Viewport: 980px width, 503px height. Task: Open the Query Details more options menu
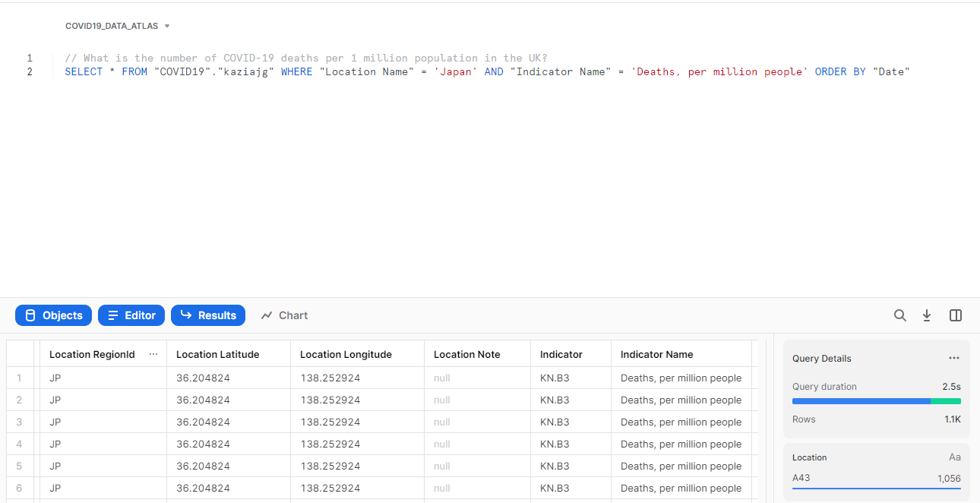tap(954, 358)
